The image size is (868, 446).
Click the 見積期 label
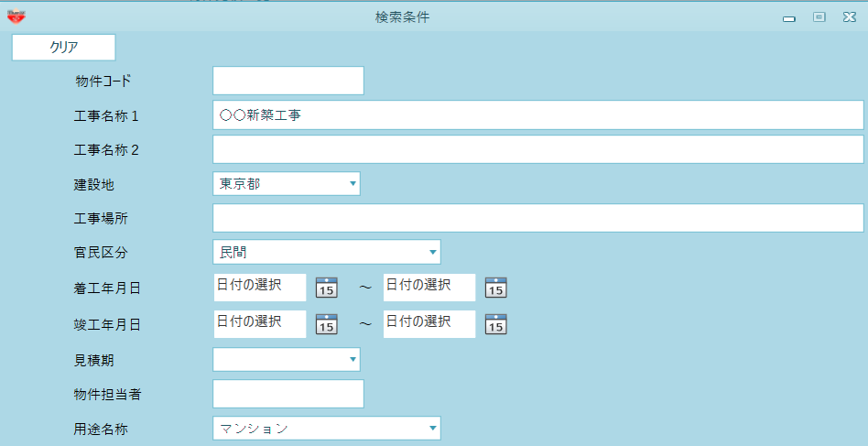(x=94, y=360)
